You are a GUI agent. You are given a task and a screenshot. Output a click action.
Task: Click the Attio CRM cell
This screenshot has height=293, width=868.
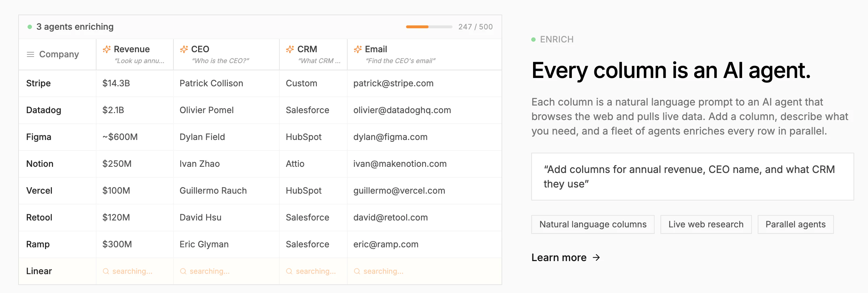pyautogui.click(x=313, y=164)
